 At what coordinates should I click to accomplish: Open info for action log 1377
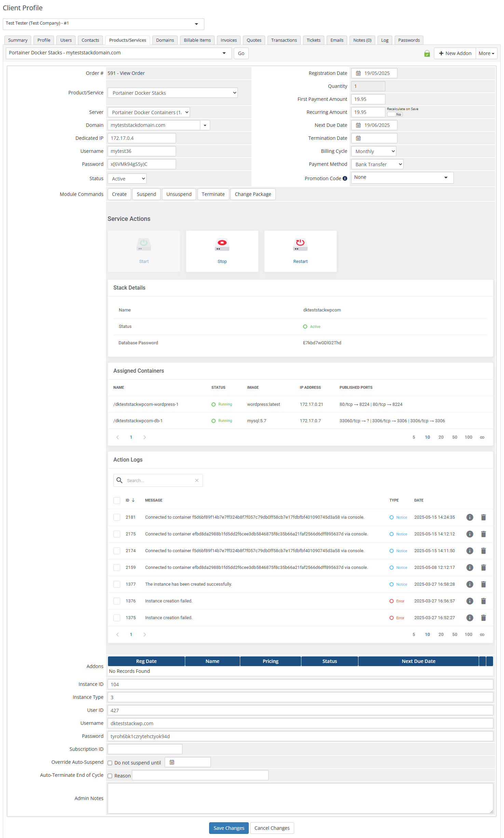point(470,584)
